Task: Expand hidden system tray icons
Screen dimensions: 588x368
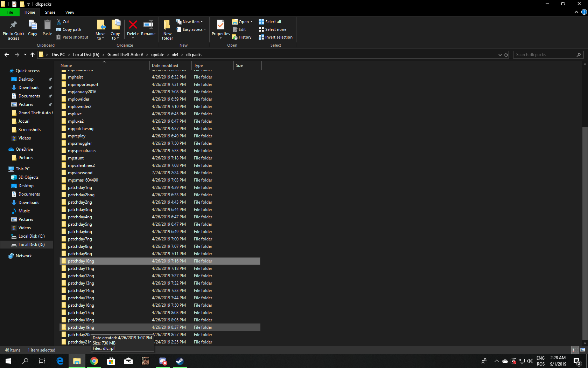Action: 496,361
